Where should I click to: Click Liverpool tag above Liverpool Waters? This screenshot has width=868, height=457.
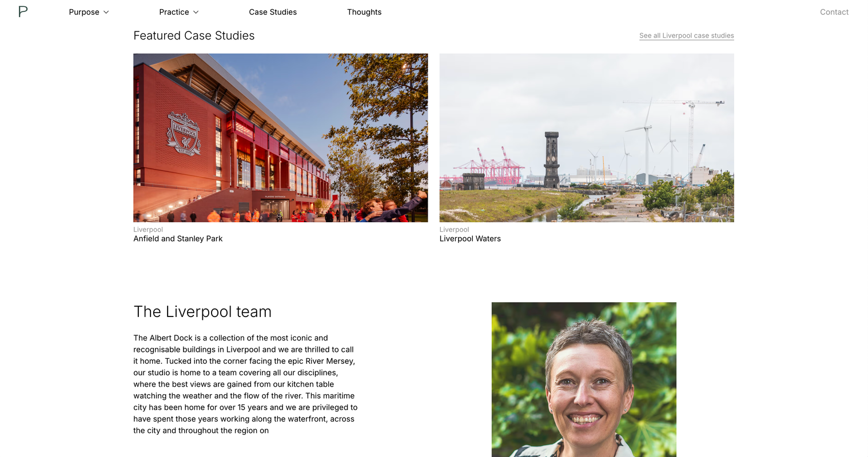coord(454,230)
